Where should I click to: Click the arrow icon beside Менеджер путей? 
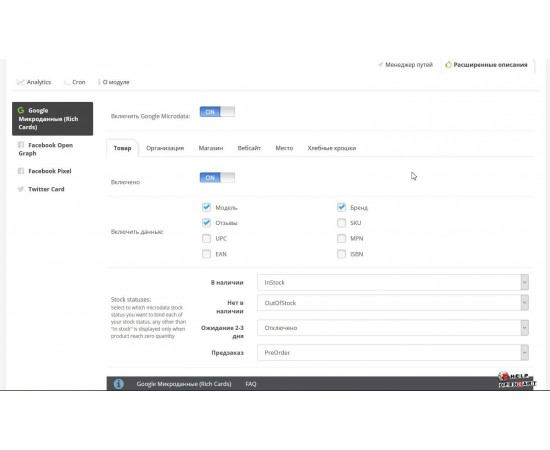click(x=380, y=65)
